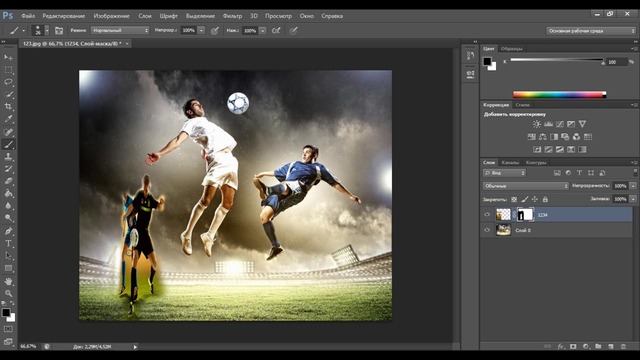Toggle lock all for layer
Viewport: 640px width, 360px height.
click(545, 199)
